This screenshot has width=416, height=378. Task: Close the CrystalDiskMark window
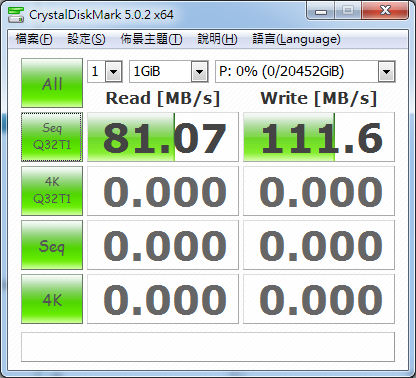click(385, 11)
